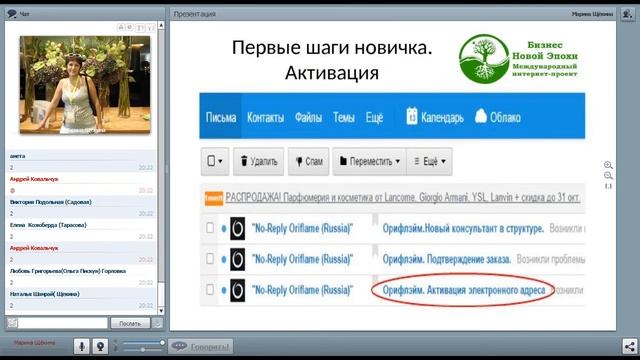The width and height of the screenshot is (640, 360).
Task: Open the Письма tab
Action: [x=221, y=118]
